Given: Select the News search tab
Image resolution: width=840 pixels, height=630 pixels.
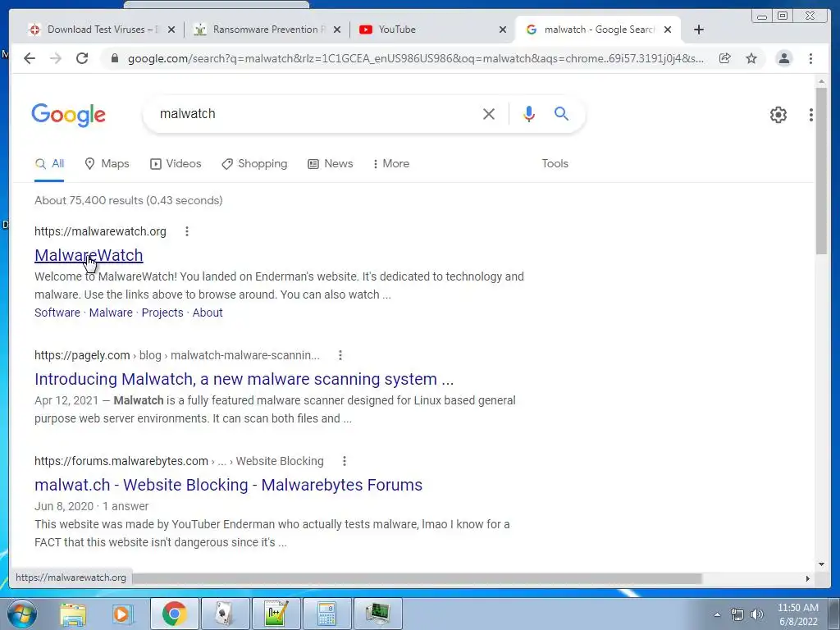Looking at the screenshot, I should point(331,163).
